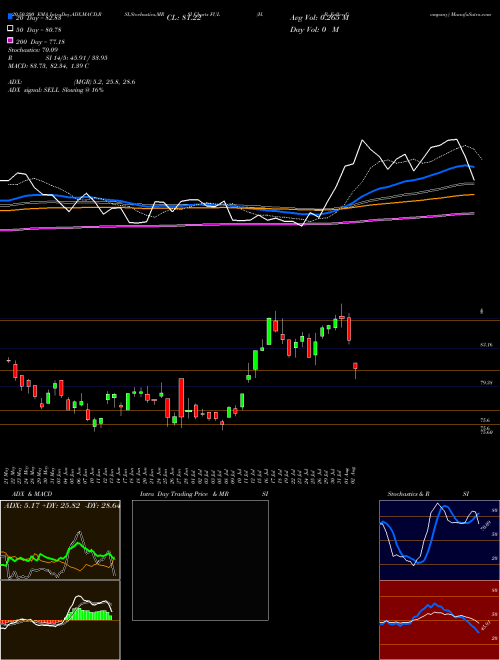Click the 'Stochastics & RSI' panel title
The height and width of the screenshot is (660, 500).
pyautogui.click(x=428, y=494)
